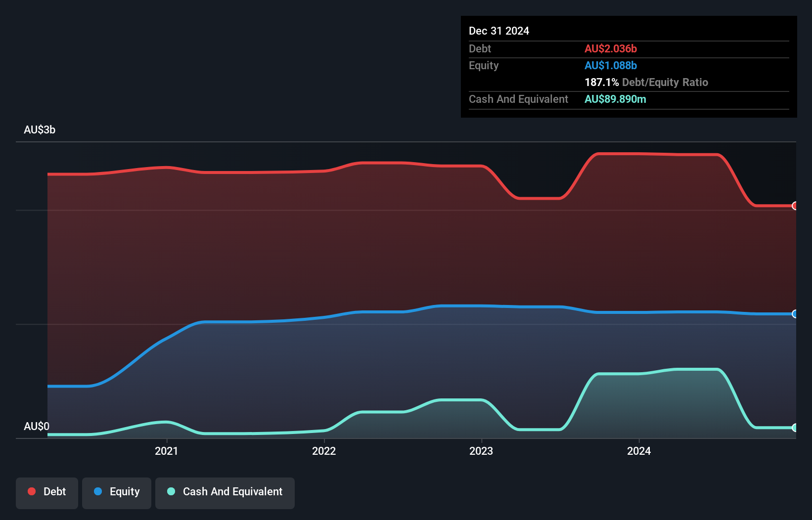The height and width of the screenshot is (520, 812).
Task: Click the teal Cash And Equivalent legend dot
Action: (171, 491)
